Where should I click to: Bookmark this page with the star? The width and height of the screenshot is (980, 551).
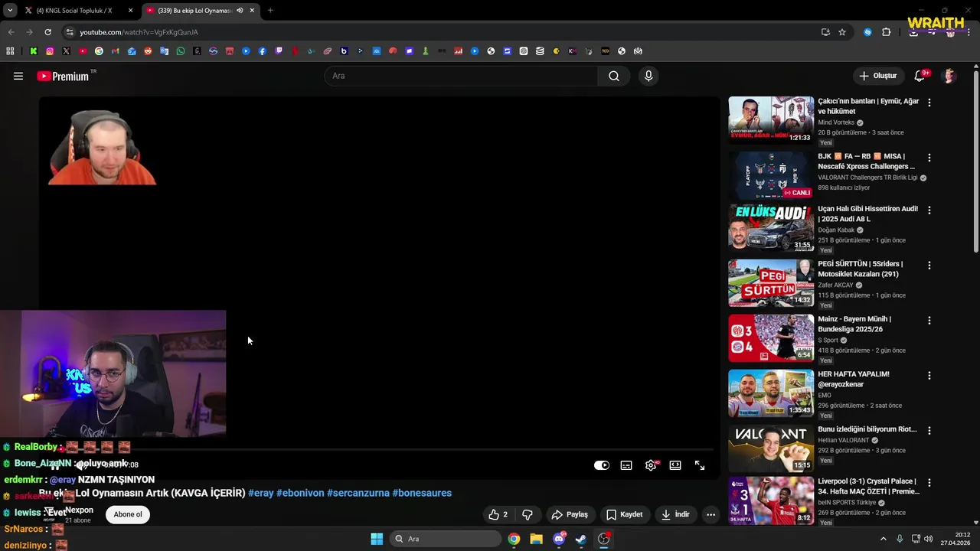tap(842, 32)
